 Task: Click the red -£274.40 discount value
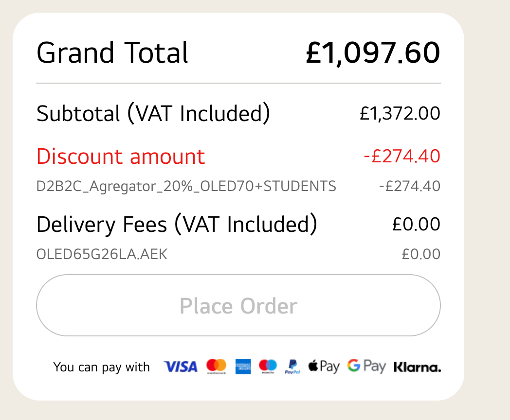tap(402, 157)
